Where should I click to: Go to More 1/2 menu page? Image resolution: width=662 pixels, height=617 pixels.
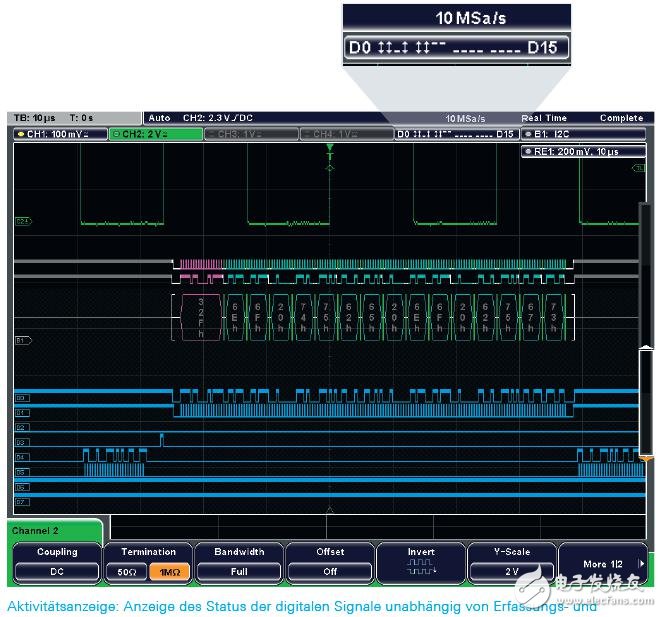602,563
